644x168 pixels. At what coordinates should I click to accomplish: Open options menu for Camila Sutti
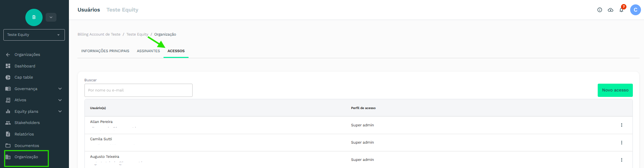[x=621, y=143]
